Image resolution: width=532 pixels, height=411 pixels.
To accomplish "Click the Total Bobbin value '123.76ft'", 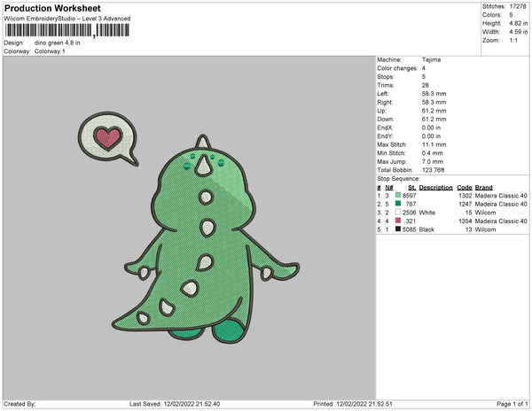I will click(434, 170).
